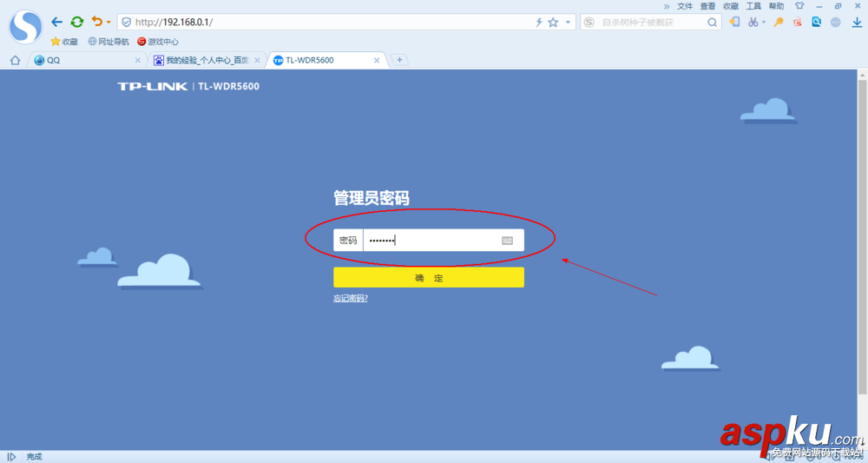The height and width of the screenshot is (463, 868).
Task: Open the 查看 menu
Action: [x=707, y=6]
